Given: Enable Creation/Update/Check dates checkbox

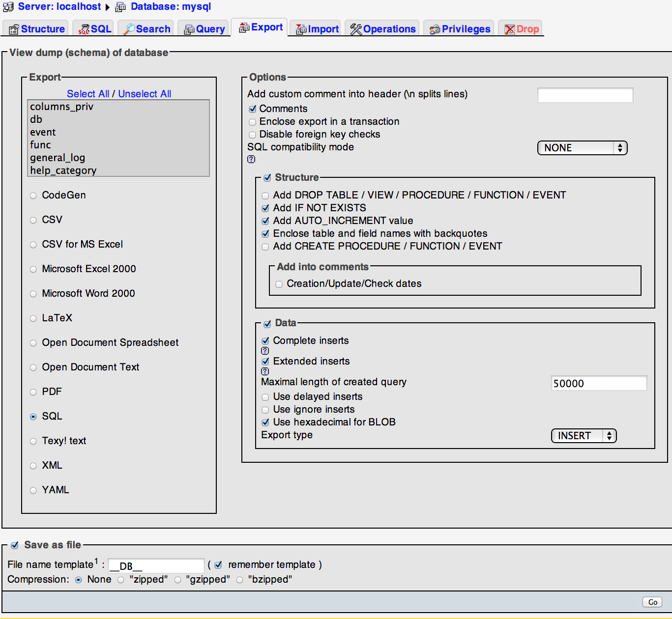Looking at the screenshot, I should [279, 284].
